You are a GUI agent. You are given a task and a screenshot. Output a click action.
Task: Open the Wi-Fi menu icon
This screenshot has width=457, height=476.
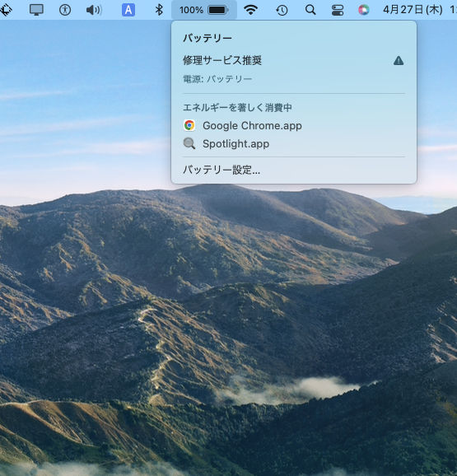pyautogui.click(x=250, y=10)
